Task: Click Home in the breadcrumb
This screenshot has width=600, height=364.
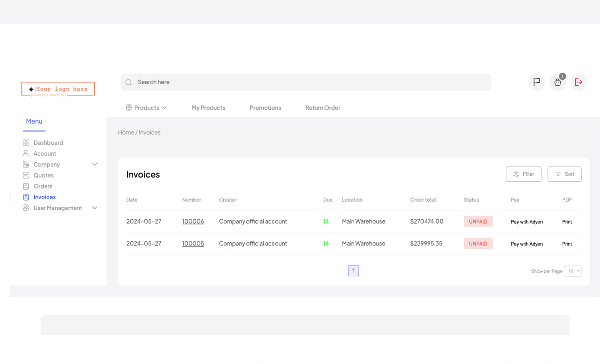Action: [126, 132]
